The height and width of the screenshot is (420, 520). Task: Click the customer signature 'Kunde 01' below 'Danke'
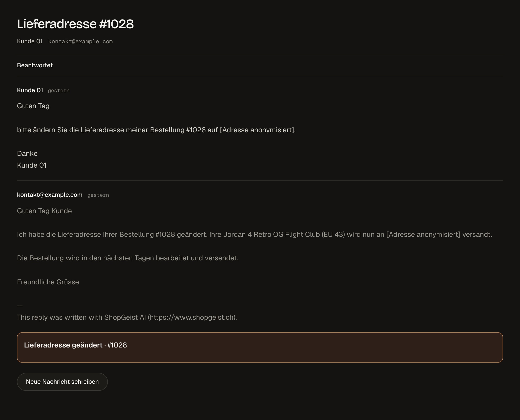32,165
